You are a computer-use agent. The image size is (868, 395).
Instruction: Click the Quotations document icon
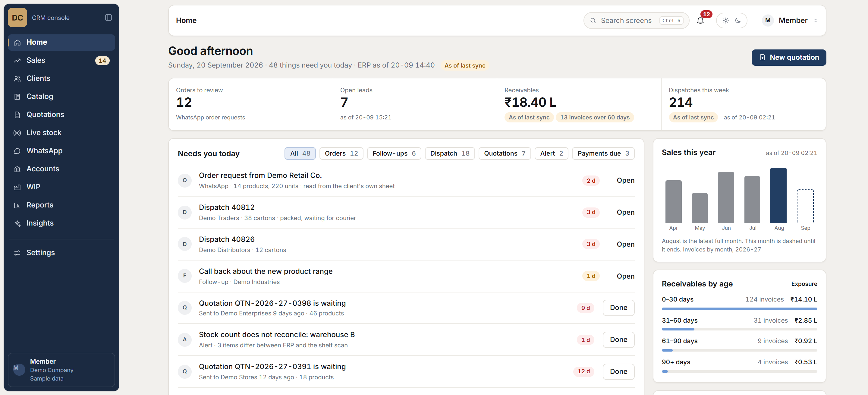(17, 115)
